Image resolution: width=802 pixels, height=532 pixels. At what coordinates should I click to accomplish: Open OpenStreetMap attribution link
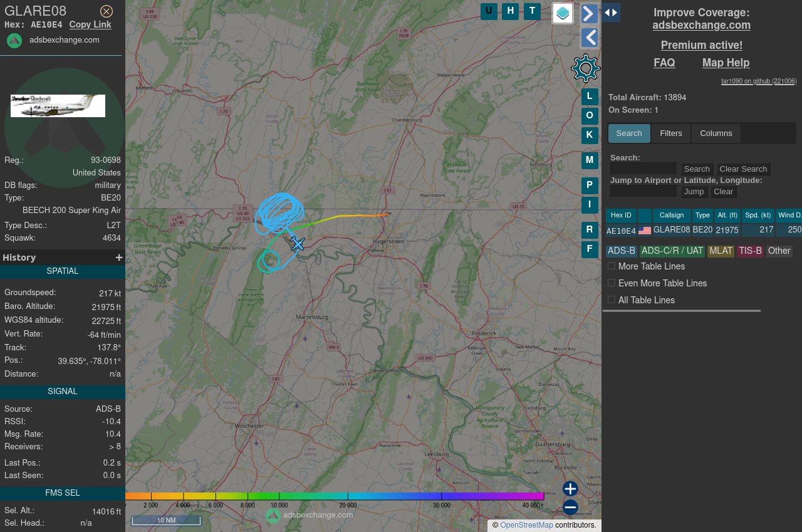click(x=526, y=525)
